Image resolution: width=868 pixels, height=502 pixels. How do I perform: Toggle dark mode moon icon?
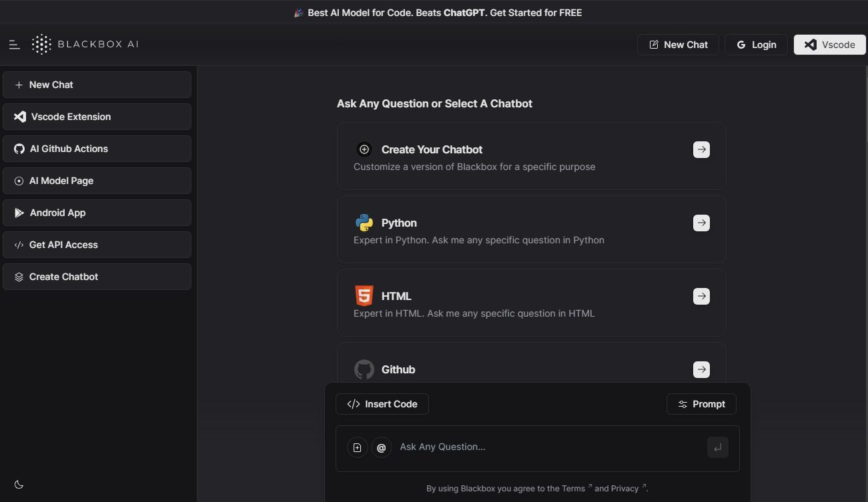pyautogui.click(x=19, y=485)
